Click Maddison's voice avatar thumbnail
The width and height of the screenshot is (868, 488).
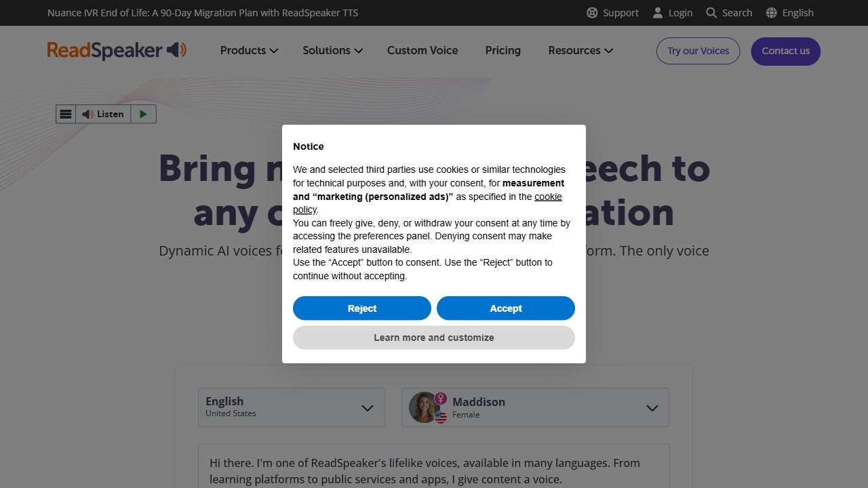(x=423, y=407)
